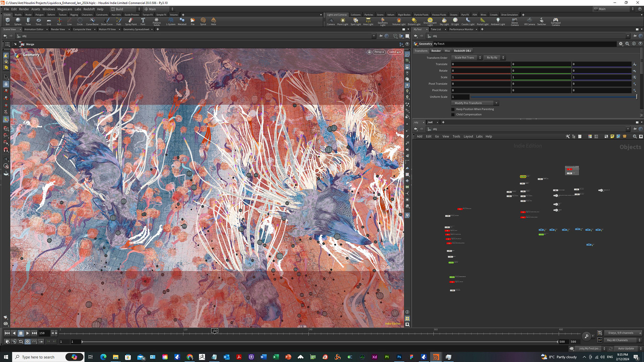Open network editor Layout menu

tap(468, 136)
